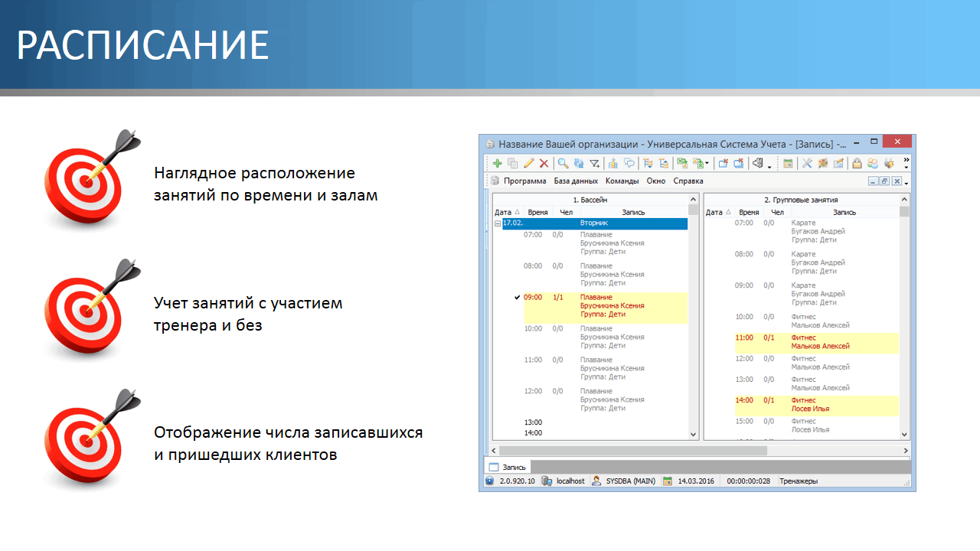Click the Время column header in Бассейн panel
The width and height of the screenshot is (980, 551).
click(x=537, y=212)
